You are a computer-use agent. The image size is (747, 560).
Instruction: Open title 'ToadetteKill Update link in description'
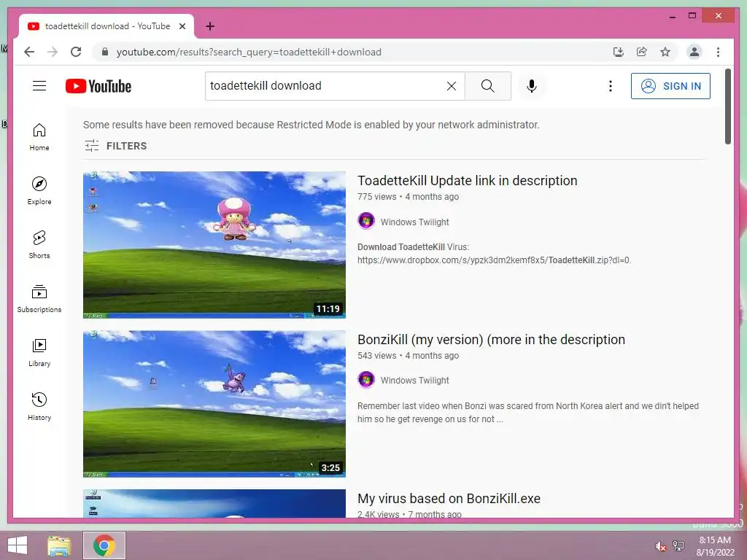[x=468, y=181]
